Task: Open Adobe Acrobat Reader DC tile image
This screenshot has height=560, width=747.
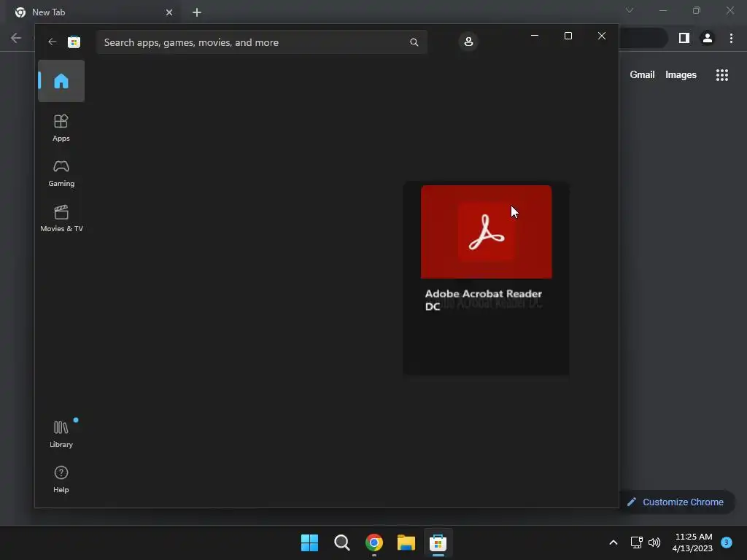Action: click(486, 232)
